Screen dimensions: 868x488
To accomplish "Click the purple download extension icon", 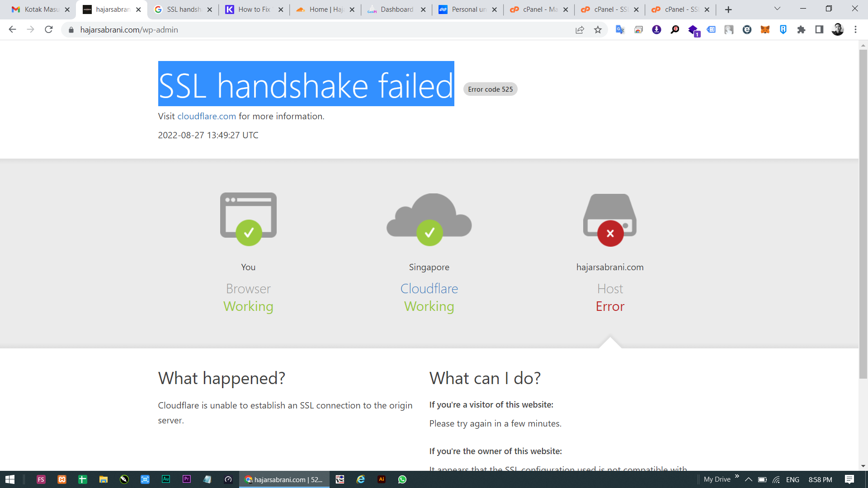I will coord(656,30).
